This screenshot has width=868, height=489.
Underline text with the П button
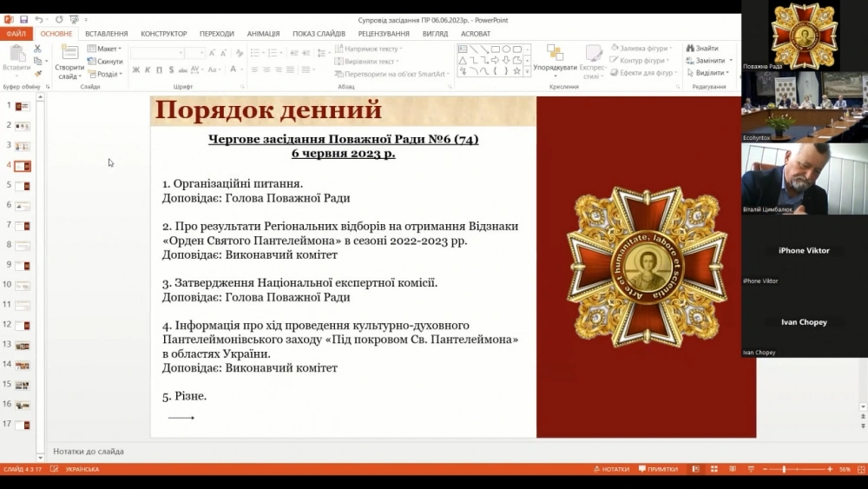pos(160,69)
